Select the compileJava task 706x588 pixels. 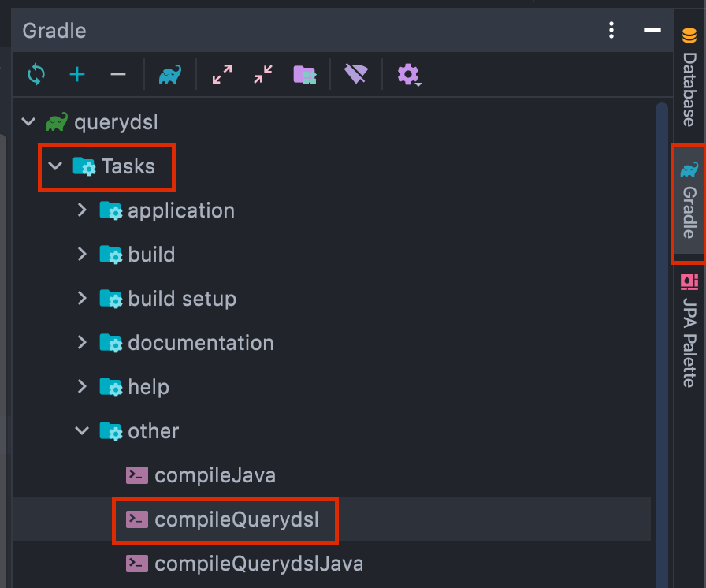click(214, 475)
